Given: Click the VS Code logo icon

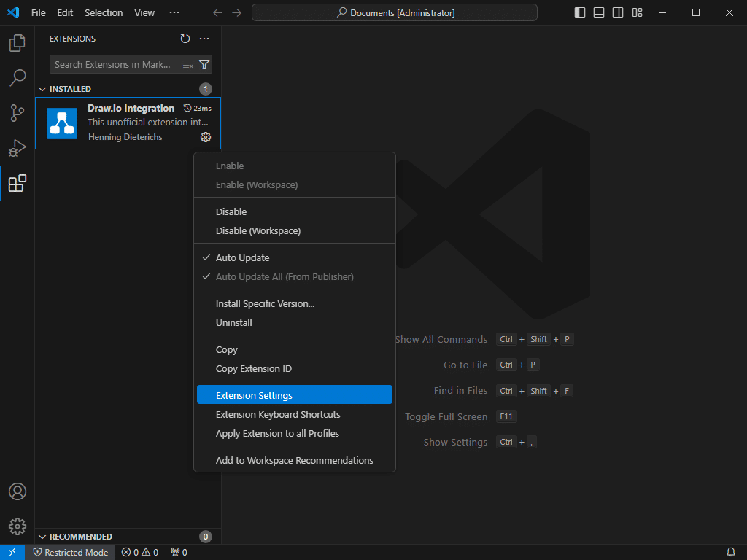Looking at the screenshot, I should tap(13, 12).
